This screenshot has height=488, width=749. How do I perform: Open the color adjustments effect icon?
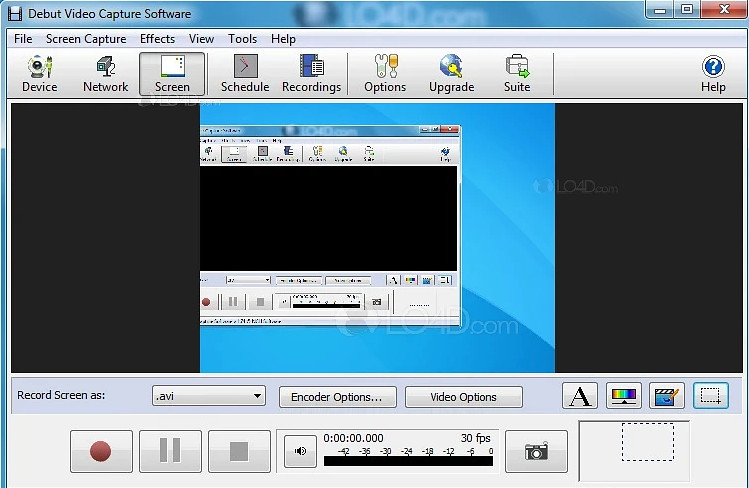point(623,396)
